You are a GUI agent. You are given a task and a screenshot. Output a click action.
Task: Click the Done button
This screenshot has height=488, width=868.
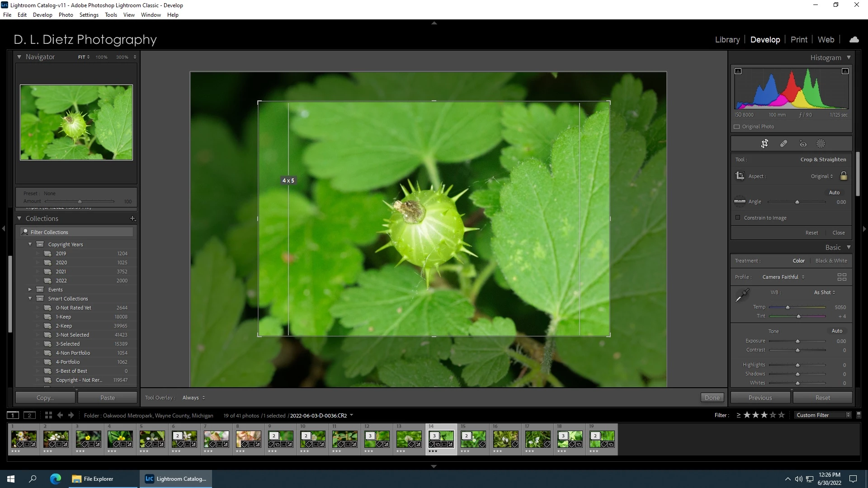712,398
